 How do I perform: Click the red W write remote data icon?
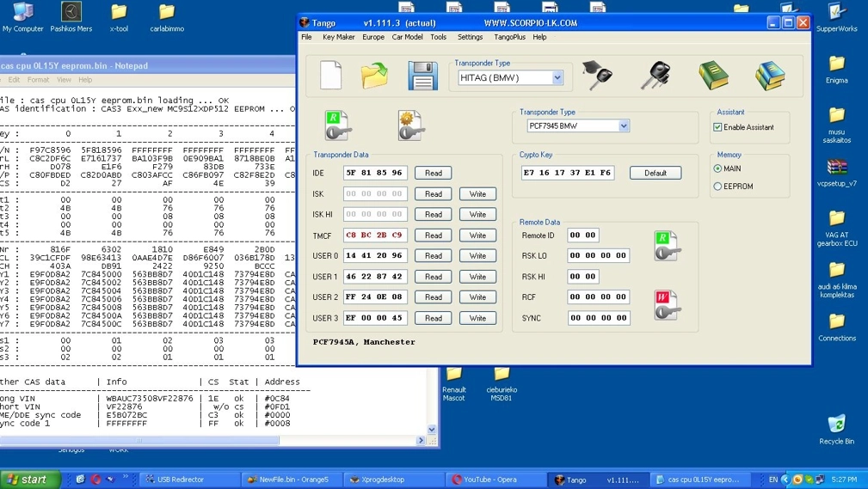667,305
